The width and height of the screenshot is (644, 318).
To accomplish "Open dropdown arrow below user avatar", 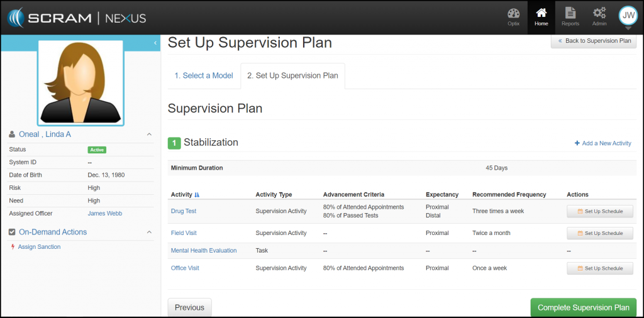I will coord(628,28).
